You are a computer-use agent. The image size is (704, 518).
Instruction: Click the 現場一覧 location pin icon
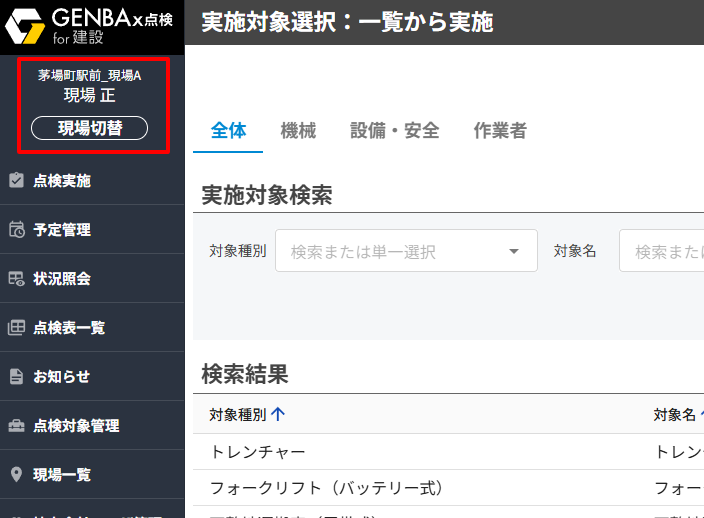click(16, 475)
